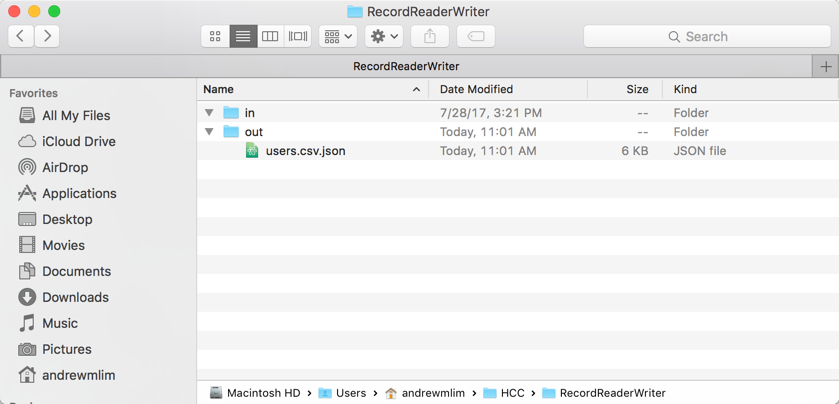The height and width of the screenshot is (404, 839).
Task: Select the users.csv.json file
Action: [x=517, y=151]
